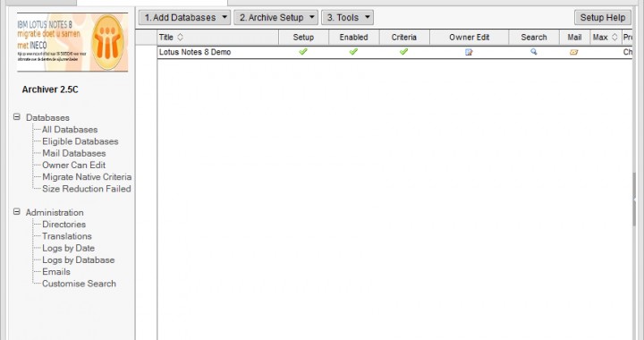Image resolution: width=644 pixels, height=340 pixels.
Task: Open Emails under Administration
Action: (56, 272)
